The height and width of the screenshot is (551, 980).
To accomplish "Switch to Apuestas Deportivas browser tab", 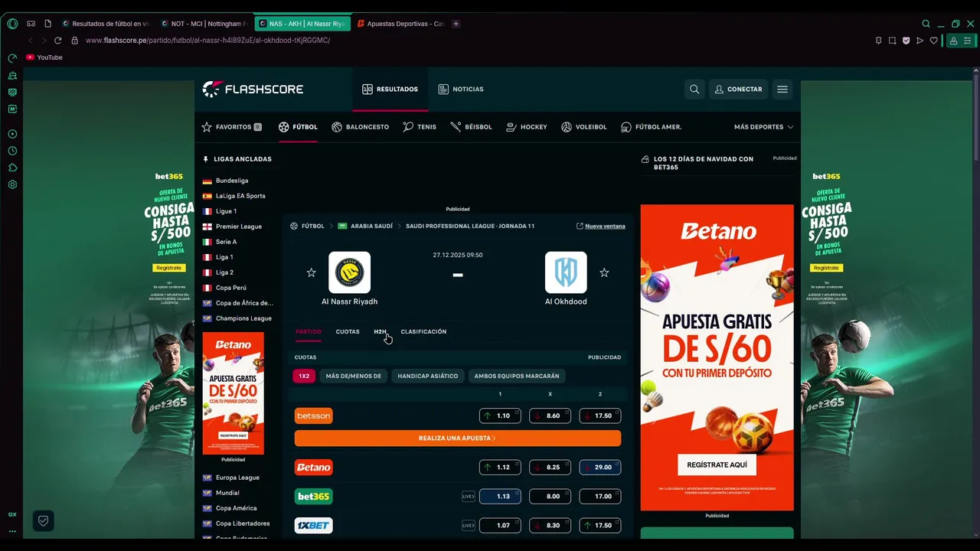I will pos(400,24).
